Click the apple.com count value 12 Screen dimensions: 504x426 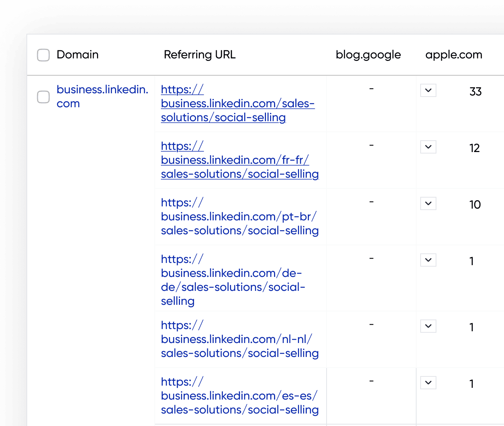[475, 148]
